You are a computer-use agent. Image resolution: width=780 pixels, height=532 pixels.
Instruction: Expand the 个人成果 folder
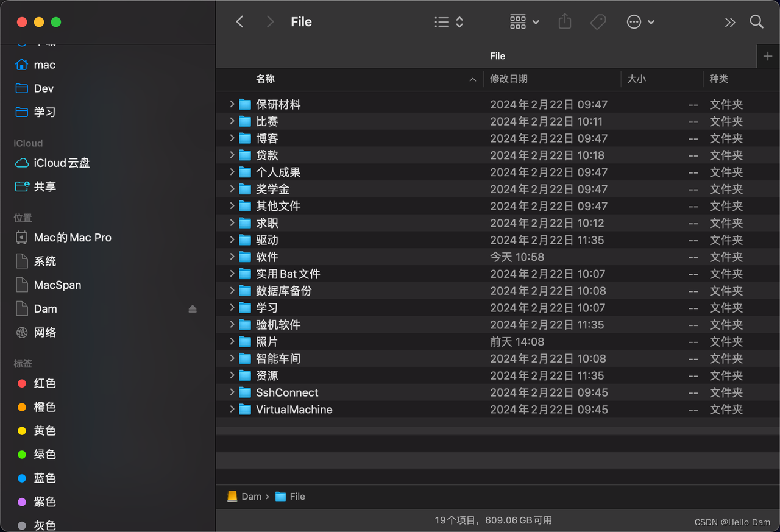click(x=232, y=172)
